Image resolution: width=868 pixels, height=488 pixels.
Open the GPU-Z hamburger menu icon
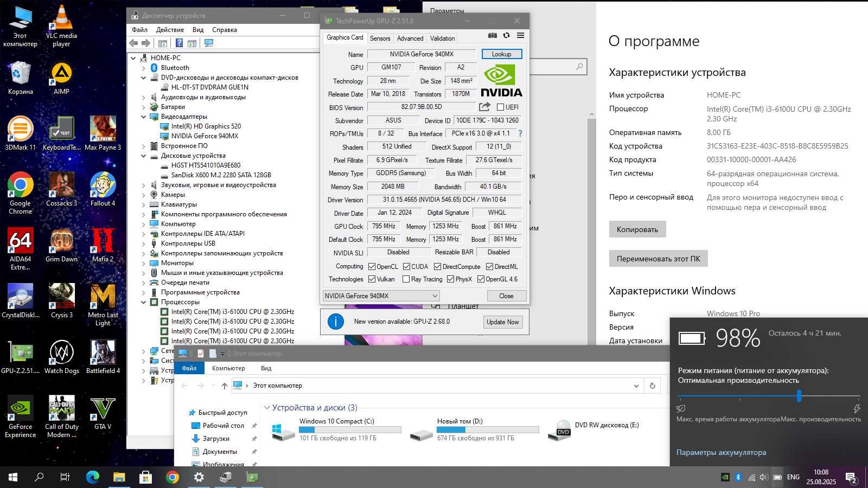[520, 35]
